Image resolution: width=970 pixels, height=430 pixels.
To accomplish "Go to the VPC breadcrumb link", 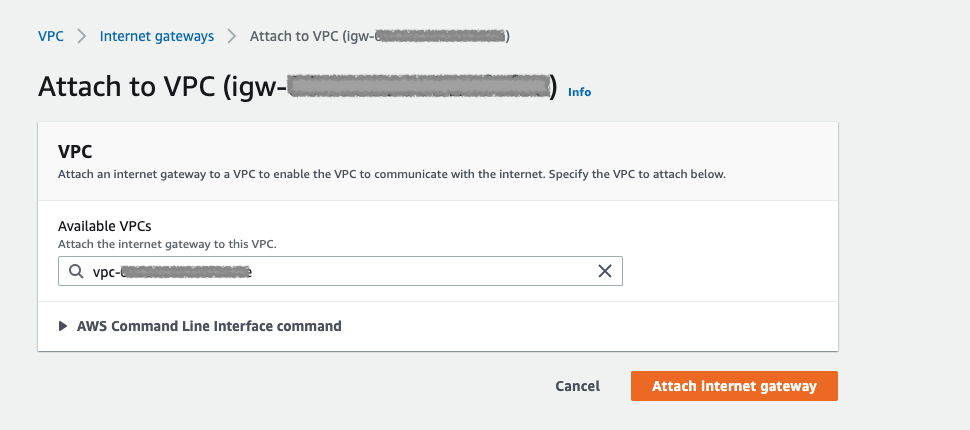I will pyautogui.click(x=50, y=36).
